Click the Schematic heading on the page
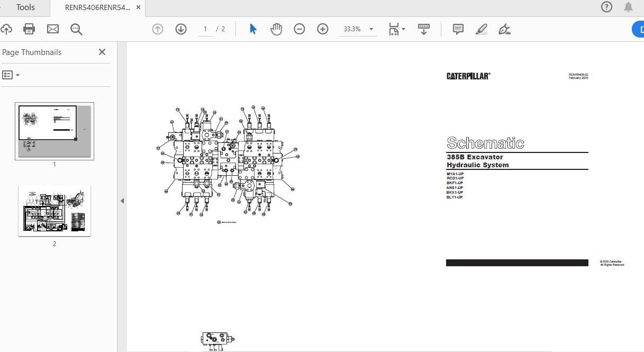Image resolution: width=644 pixels, height=352 pixels. (485, 143)
